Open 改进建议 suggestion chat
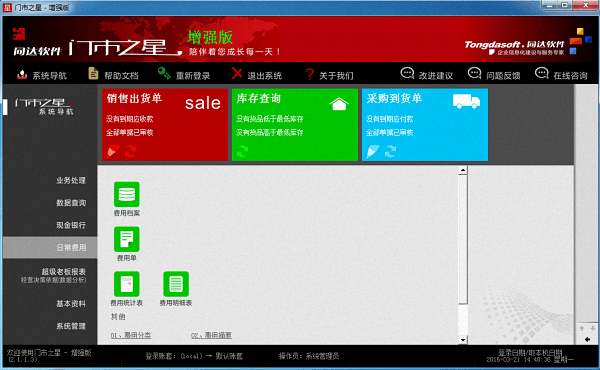 pos(427,74)
